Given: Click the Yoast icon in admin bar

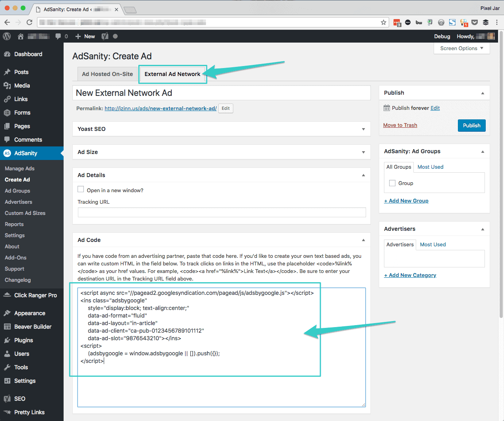Looking at the screenshot, I should pos(105,36).
